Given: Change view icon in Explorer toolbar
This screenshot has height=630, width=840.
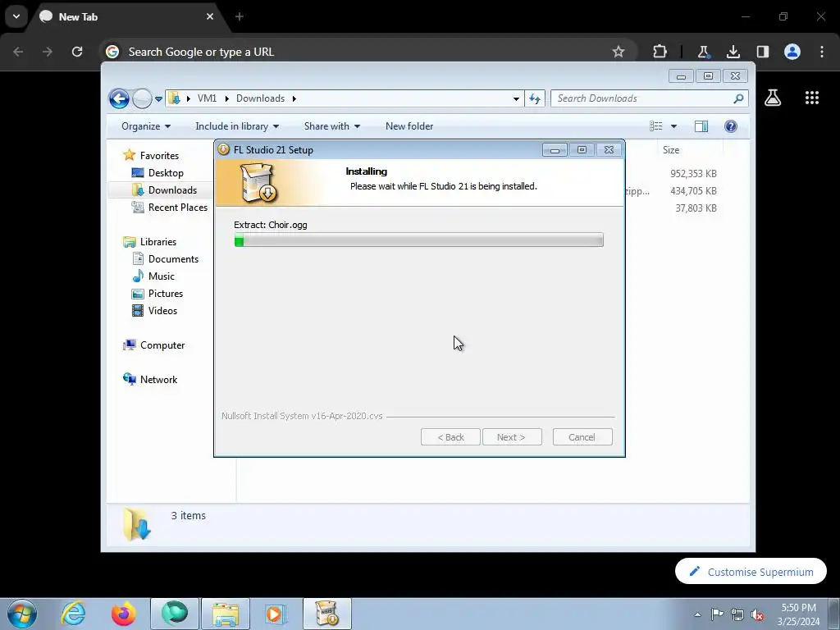Looking at the screenshot, I should [655, 126].
